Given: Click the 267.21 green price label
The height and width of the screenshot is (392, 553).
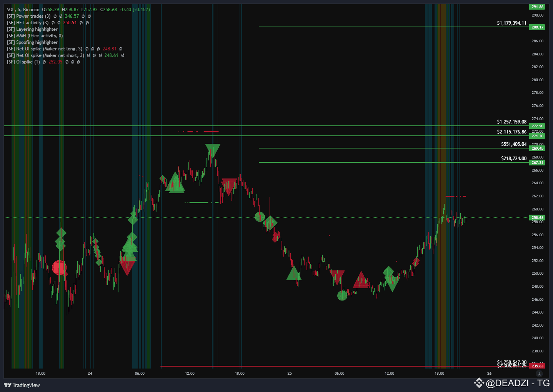Looking at the screenshot, I should [x=537, y=162].
